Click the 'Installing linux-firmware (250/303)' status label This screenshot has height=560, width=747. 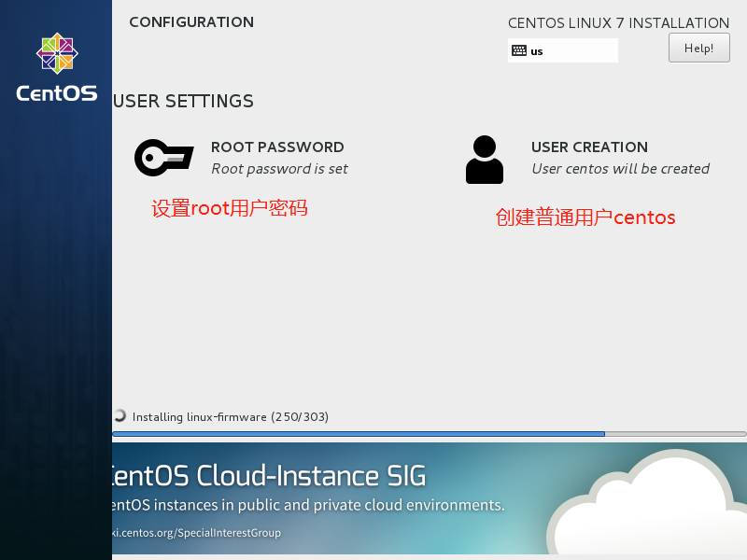pos(231,416)
